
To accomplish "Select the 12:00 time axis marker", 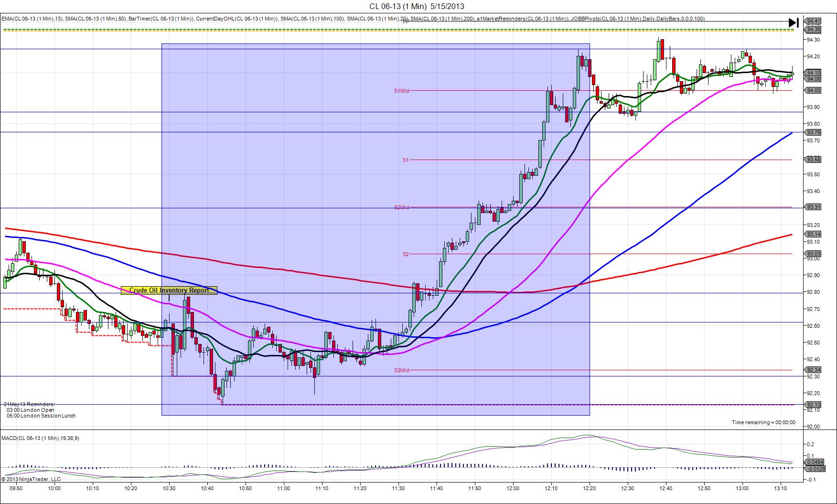I will tap(513, 488).
